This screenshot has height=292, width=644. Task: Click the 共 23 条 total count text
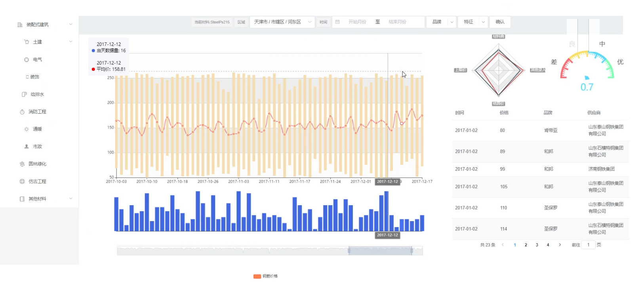tap(488, 245)
